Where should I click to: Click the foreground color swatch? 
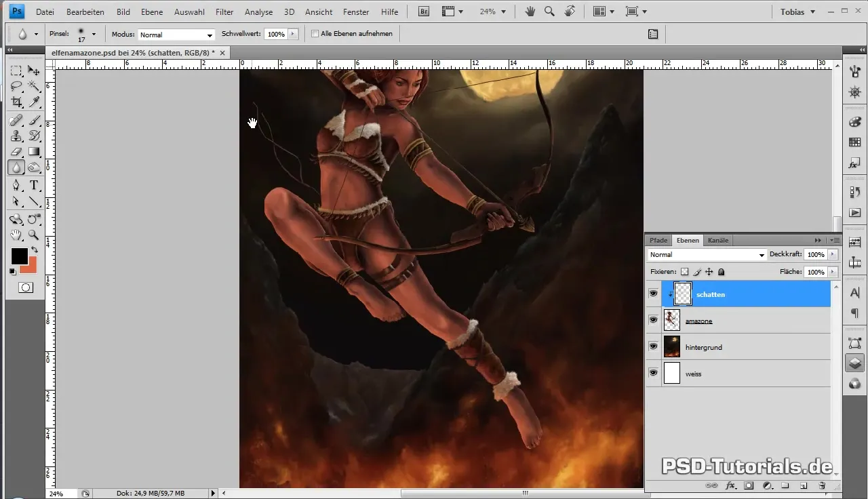point(19,256)
